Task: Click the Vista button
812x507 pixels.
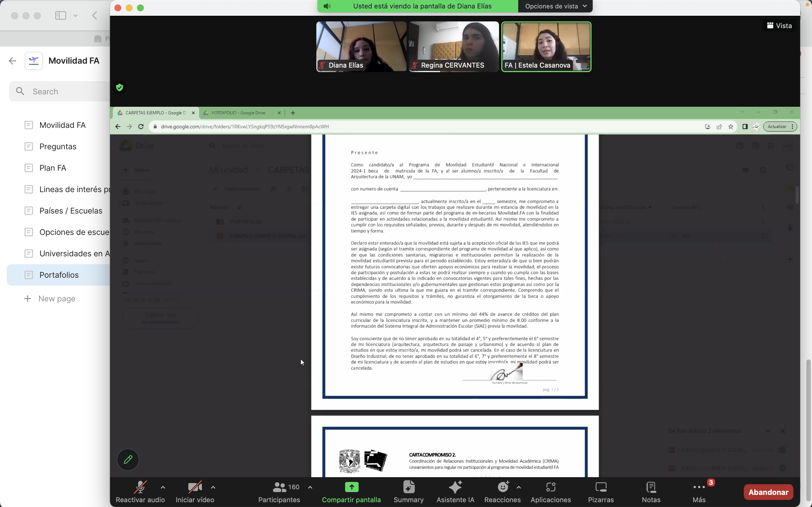Action: [779, 26]
